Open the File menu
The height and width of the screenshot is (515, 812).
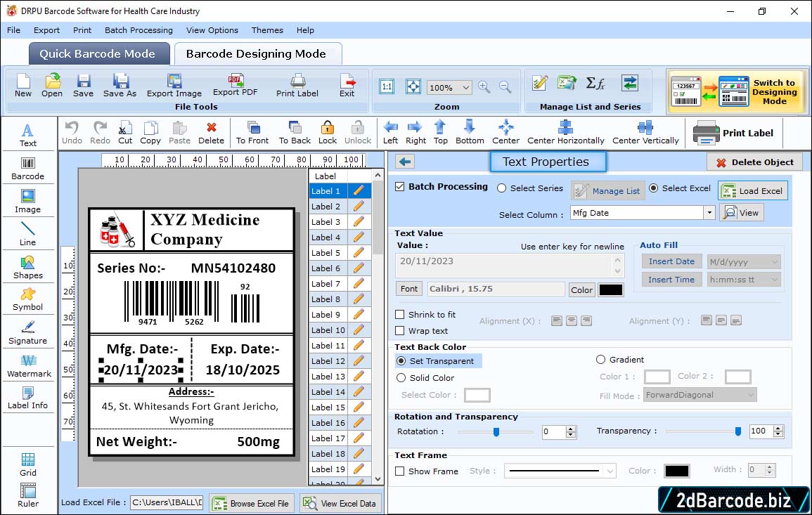tap(14, 30)
